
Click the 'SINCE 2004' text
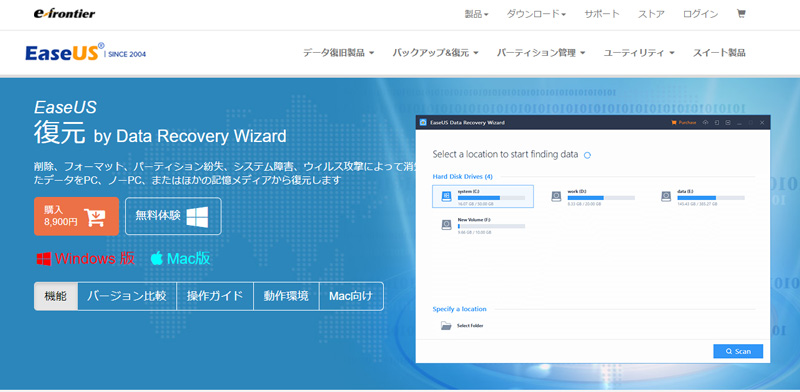127,54
